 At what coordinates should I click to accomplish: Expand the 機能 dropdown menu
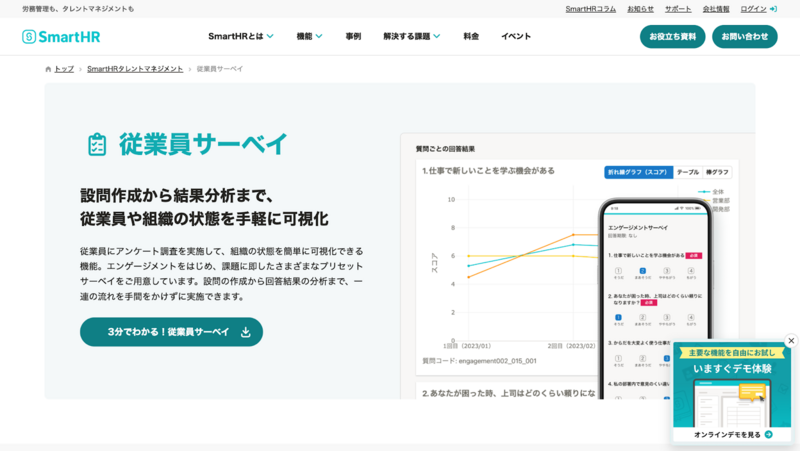pos(309,36)
